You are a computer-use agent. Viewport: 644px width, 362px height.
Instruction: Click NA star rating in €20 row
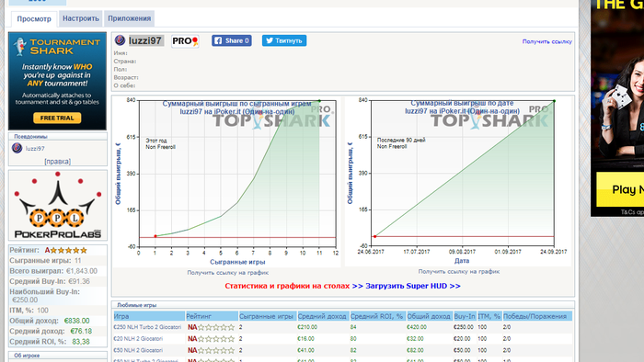coord(211,339)
